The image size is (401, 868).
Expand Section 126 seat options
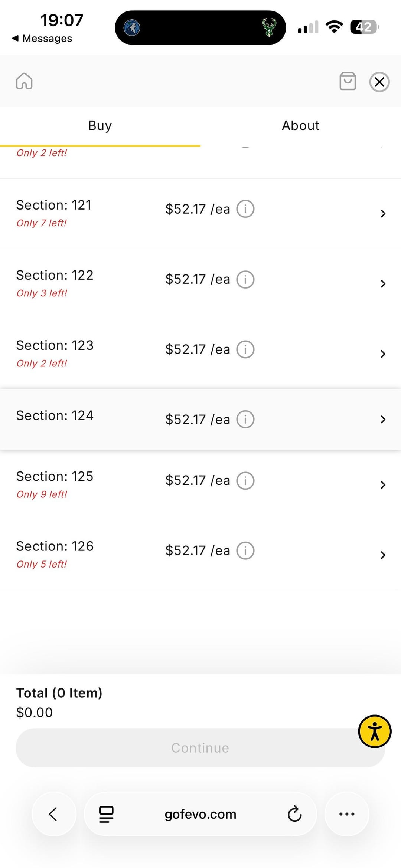point(383,555)
